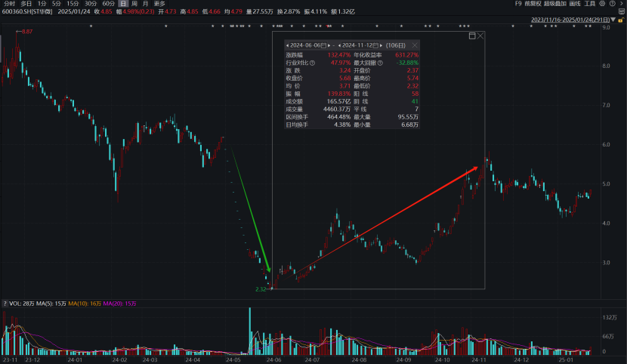The width and height of the screenshot is (627, 364).
Task: Open the 画线 drawing tools button
Action: click(x=573, y=4)
